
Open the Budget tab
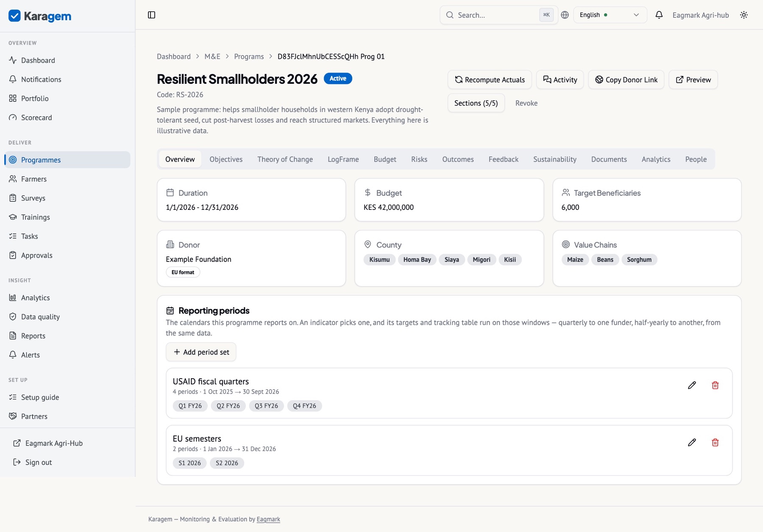click(385, 159)
